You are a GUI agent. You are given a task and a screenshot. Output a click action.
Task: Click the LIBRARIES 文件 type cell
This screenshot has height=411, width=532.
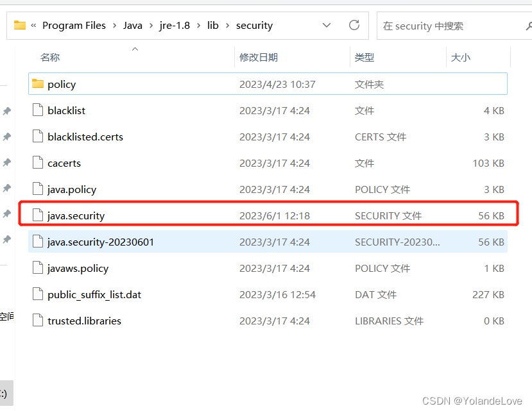[389, 321]
